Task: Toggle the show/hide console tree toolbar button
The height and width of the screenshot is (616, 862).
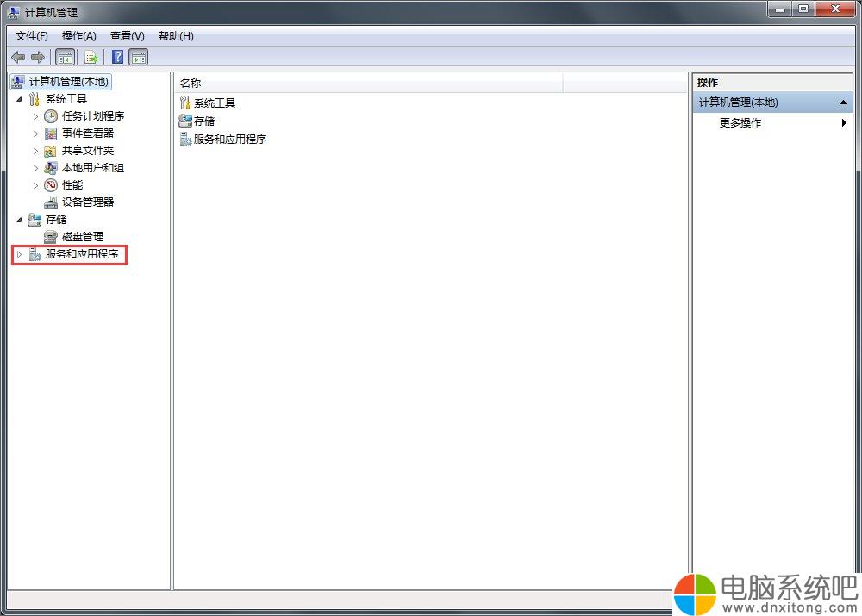Action: click(65, 58)
